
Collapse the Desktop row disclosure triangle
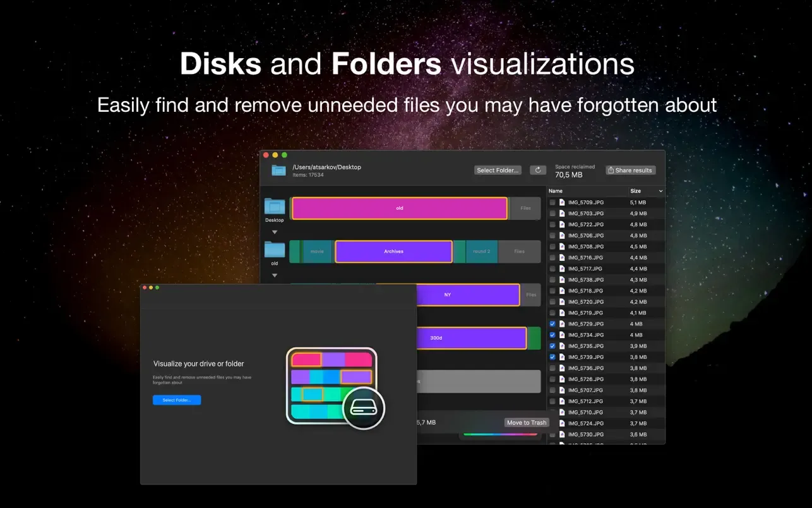[274, 232]
